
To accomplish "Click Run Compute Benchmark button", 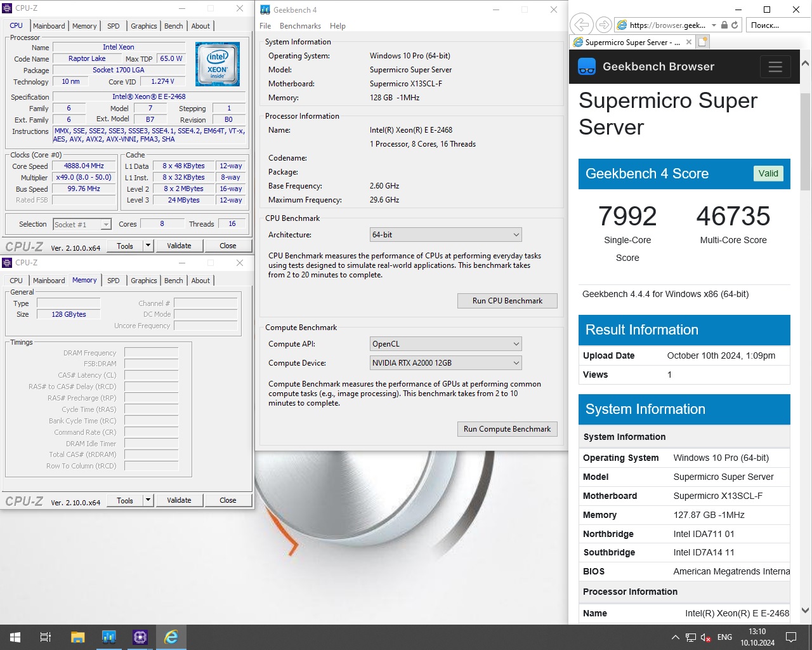I will coord(507,429).
